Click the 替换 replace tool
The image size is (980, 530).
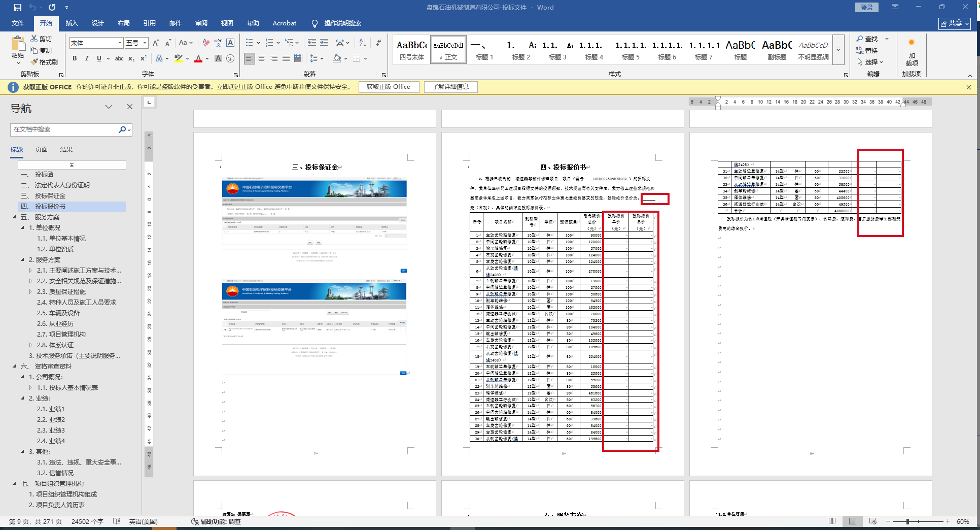pos(867,50)
